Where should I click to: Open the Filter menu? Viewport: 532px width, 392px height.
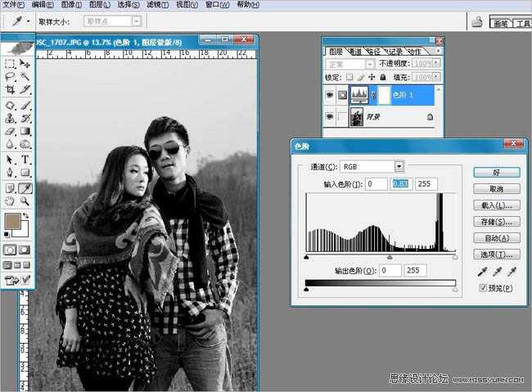coord(158,4)
